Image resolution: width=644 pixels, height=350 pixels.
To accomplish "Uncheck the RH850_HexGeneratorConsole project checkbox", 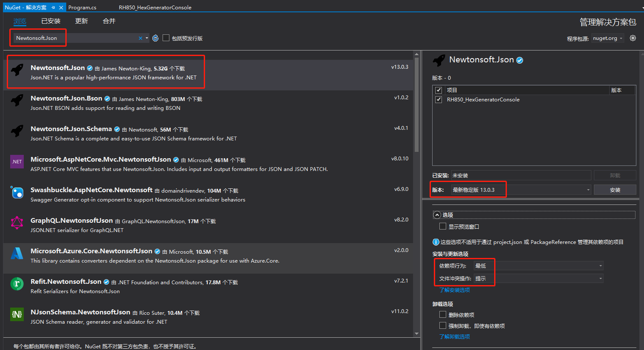I will 439,100.
